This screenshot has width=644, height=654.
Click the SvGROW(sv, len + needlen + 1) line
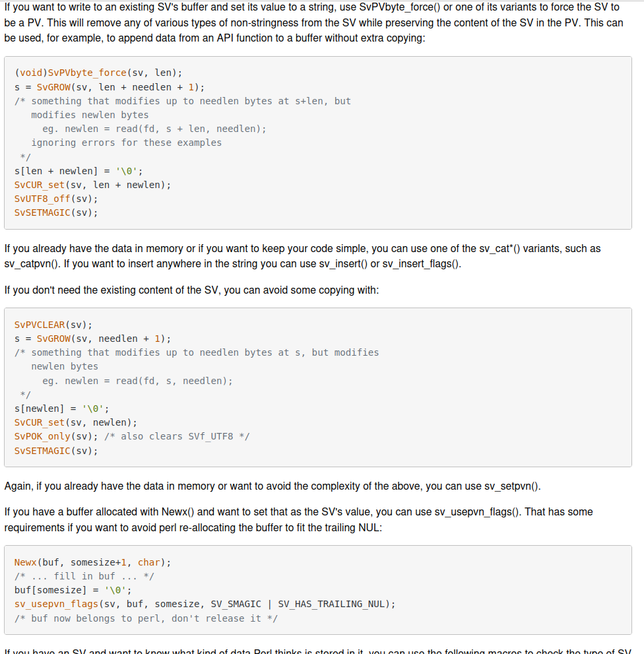(110, 87)
